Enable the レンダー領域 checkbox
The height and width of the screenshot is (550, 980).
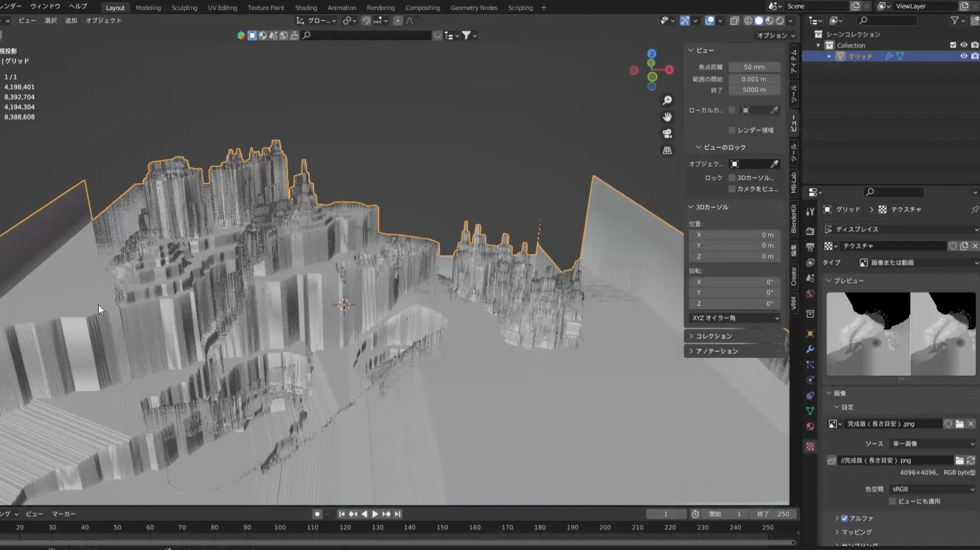pyautogui.click(x=732, y=130)
